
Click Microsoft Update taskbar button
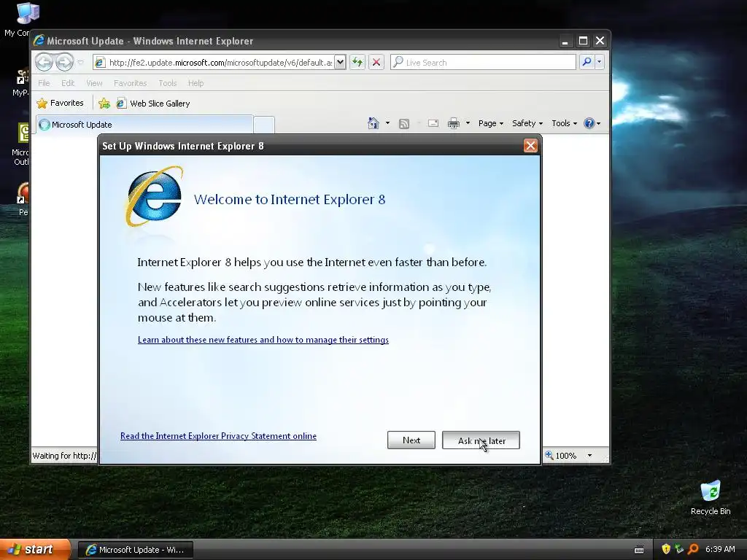(x=135, y=550)
